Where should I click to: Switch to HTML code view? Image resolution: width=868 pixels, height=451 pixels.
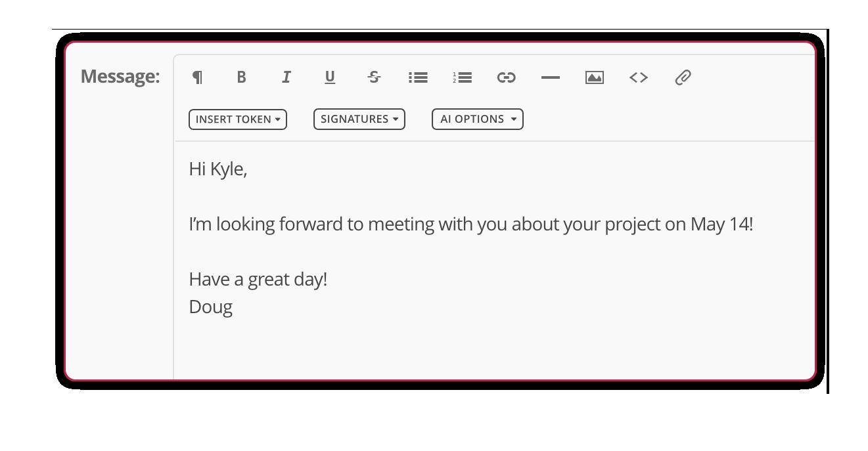(638, 77)
